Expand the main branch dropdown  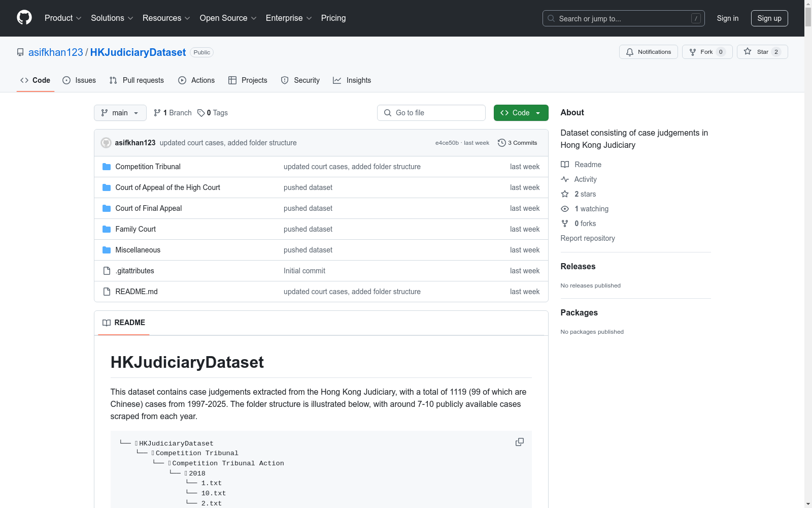(x=120, y=113)
